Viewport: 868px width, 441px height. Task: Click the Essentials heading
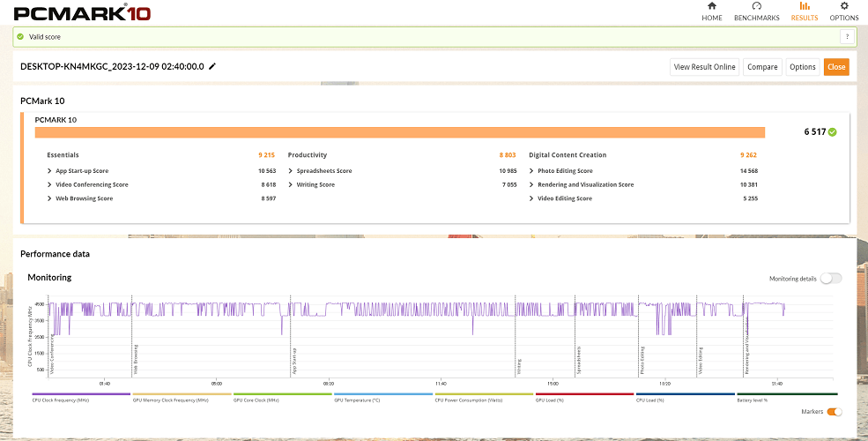(x=63, y=155)
